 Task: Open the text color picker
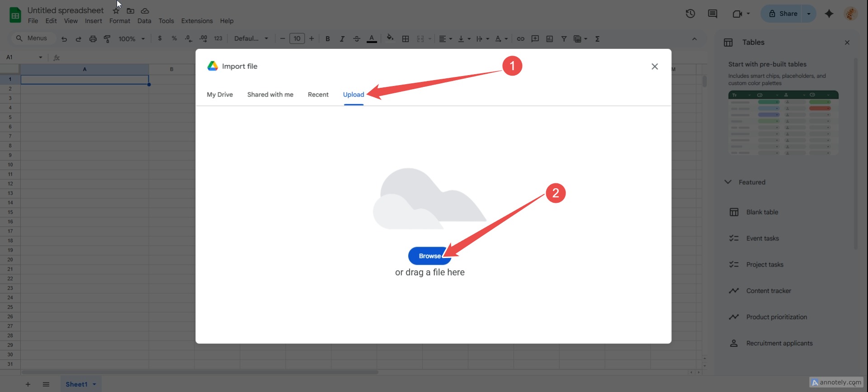[372, 39]
